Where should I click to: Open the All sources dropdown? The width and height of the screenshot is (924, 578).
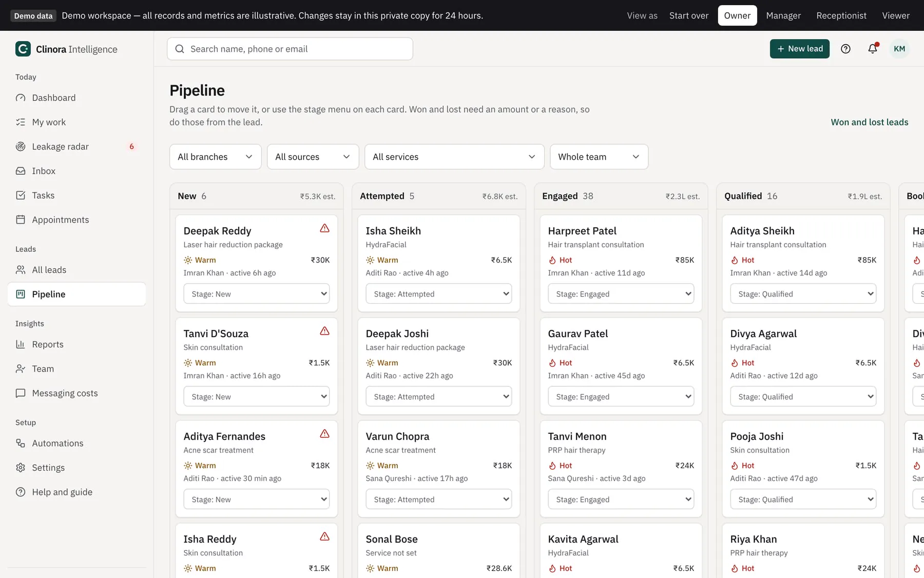point(313,157)
